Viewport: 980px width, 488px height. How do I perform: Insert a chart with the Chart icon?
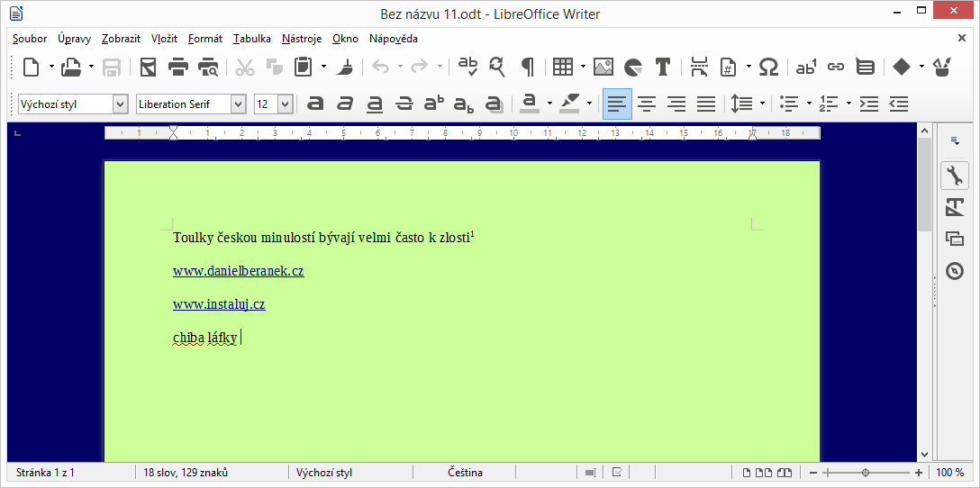[633, 67]
